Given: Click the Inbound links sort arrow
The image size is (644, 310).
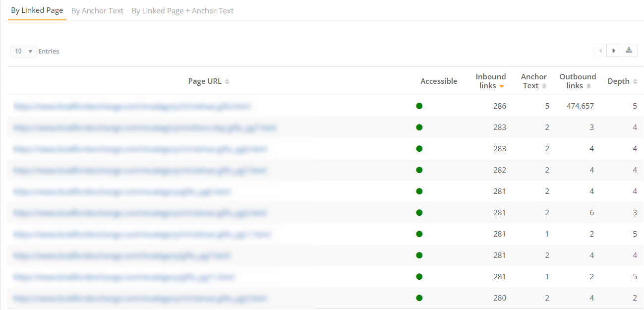Looking at the screenshot, I should tap(501, 86).
